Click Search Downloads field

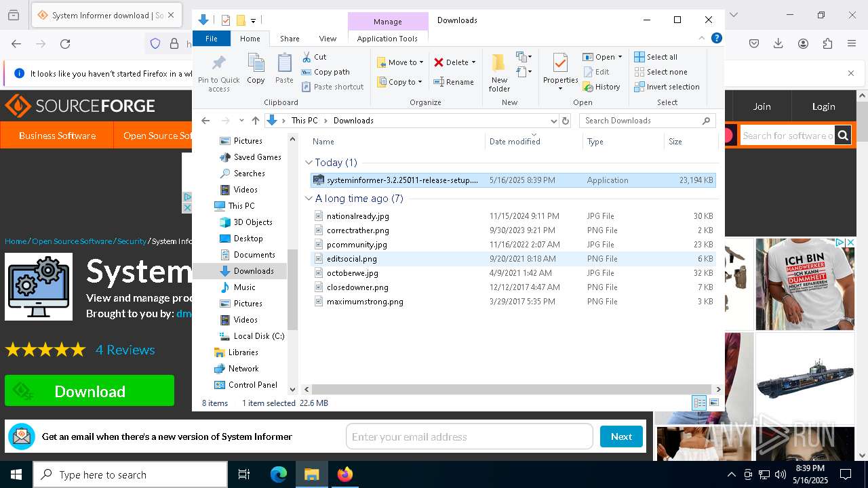pos(647,121)
